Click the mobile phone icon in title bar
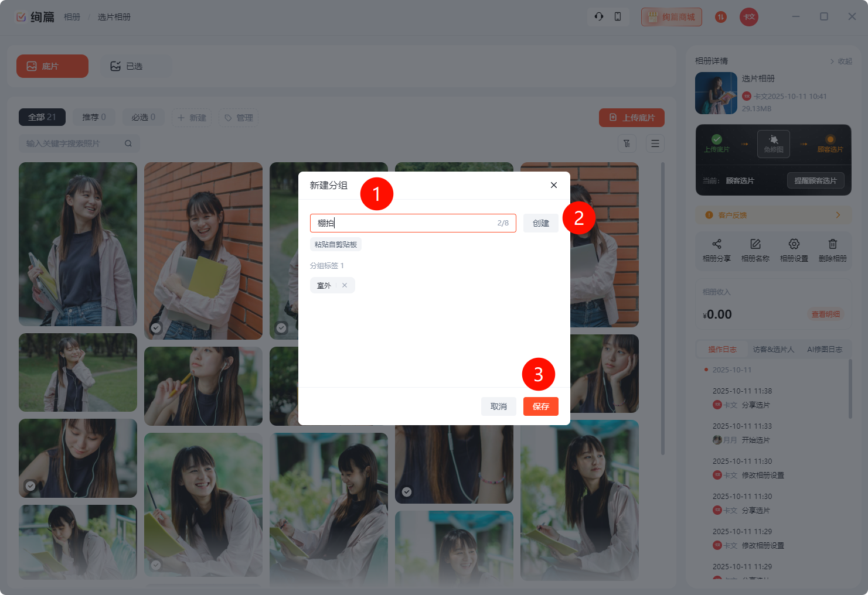The width and height of the screenshot is (868, 595). pyautogui.click(x=618, y=16)
